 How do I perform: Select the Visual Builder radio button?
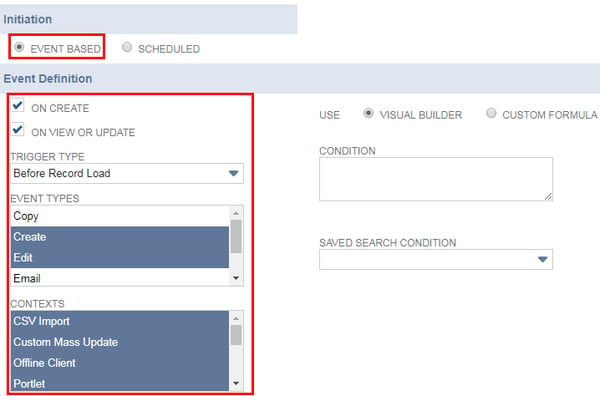tap(368, 113)
